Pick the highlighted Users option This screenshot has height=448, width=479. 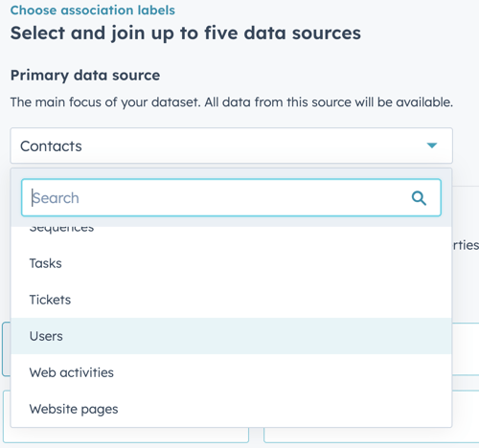(x=231, y=336)
